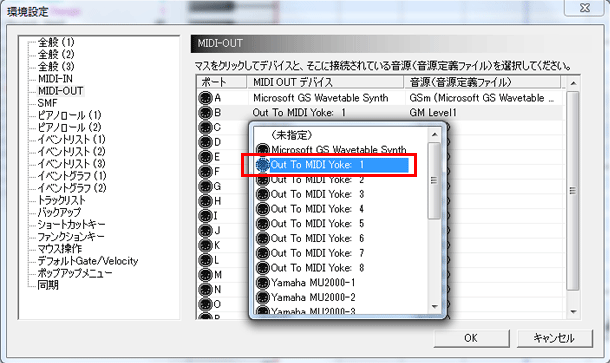Select Out To MIDI Yoke: 2 in popup
This screenshot has height=363, width=610.
click(317, 179)
